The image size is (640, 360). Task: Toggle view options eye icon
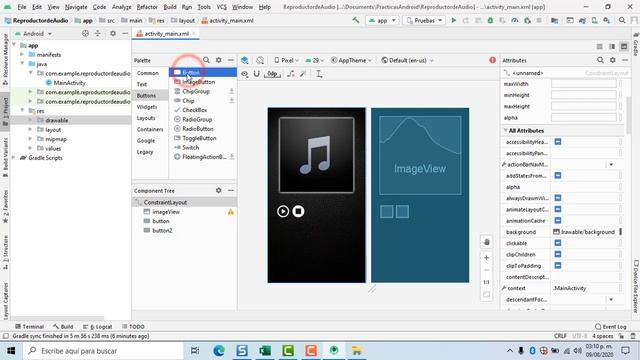coord(244,74)
